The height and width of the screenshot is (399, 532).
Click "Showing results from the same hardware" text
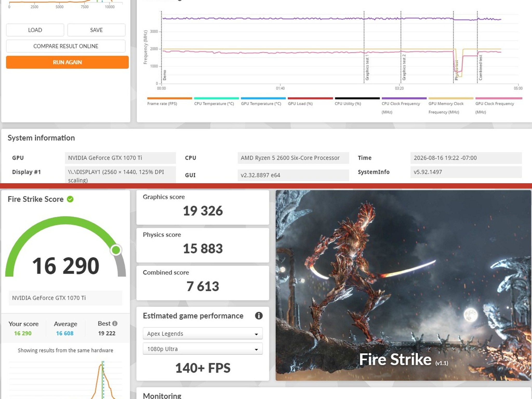(65, 350)
